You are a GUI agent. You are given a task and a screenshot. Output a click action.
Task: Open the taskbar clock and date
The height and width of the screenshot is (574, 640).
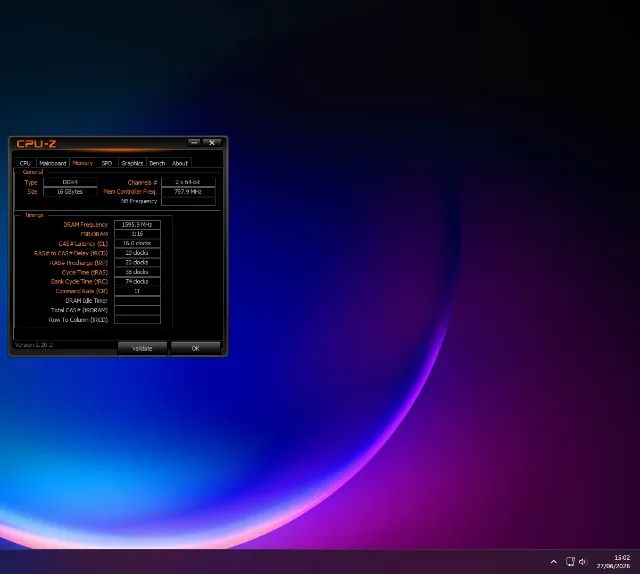613,562
